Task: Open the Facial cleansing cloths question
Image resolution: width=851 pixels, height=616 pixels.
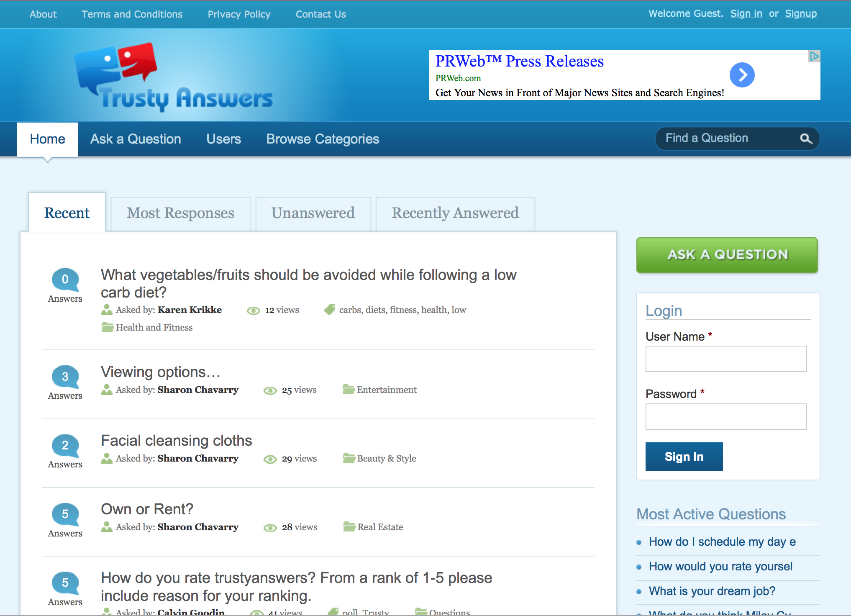Action: click(x=176, y=440)
